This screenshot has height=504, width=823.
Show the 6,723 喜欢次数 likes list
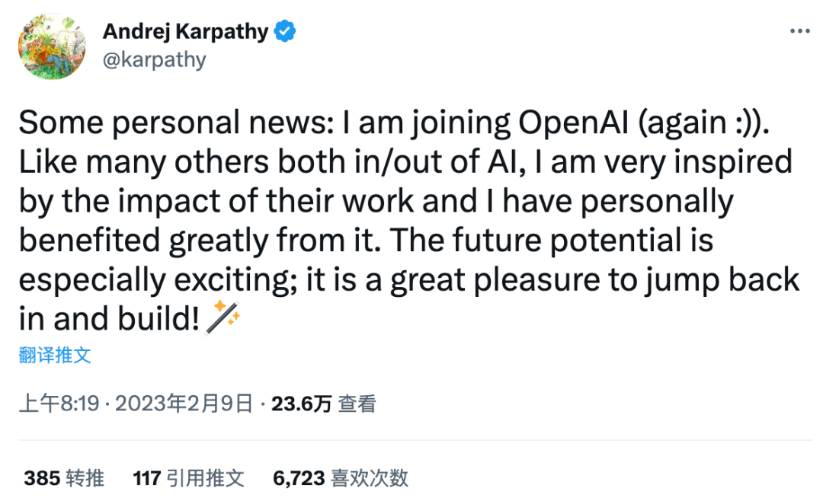pos(340,478)
